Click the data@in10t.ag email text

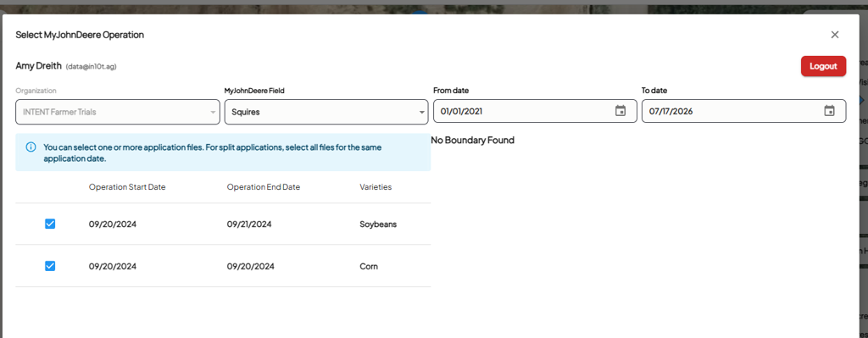pos(91,66)
